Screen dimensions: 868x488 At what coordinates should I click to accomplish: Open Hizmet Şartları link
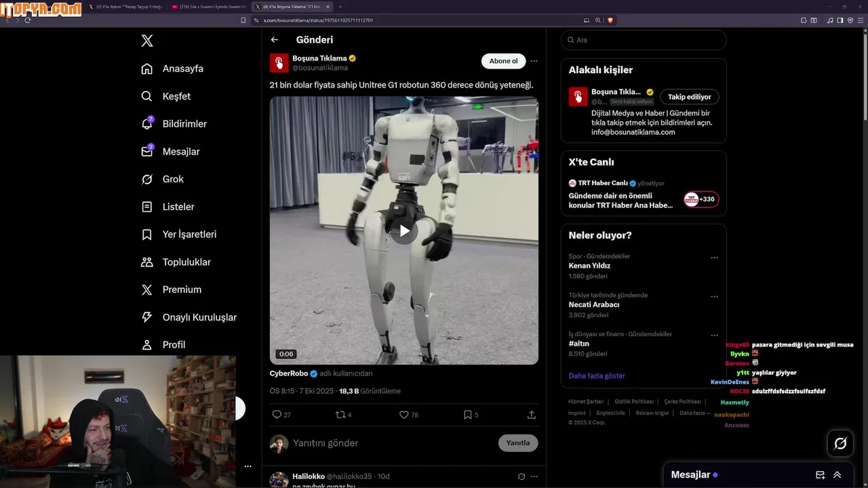585,402
